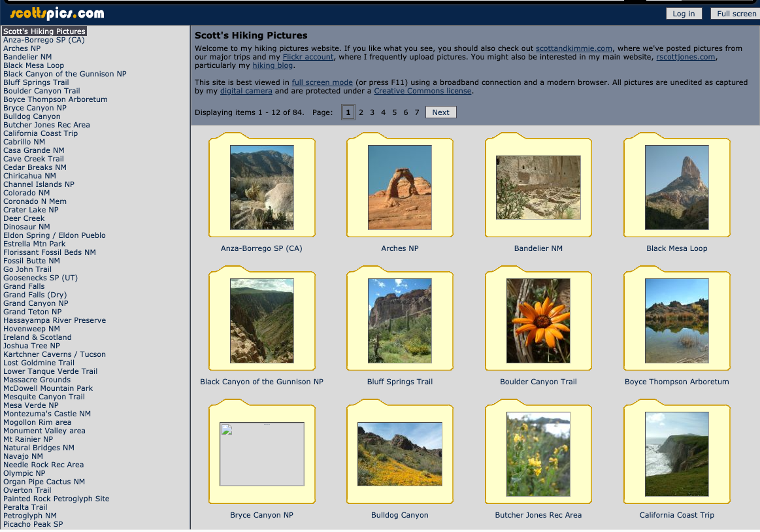Select Monument Valley area in the sidebar
This screenshot has height=532, width=760.
point(44,431)
